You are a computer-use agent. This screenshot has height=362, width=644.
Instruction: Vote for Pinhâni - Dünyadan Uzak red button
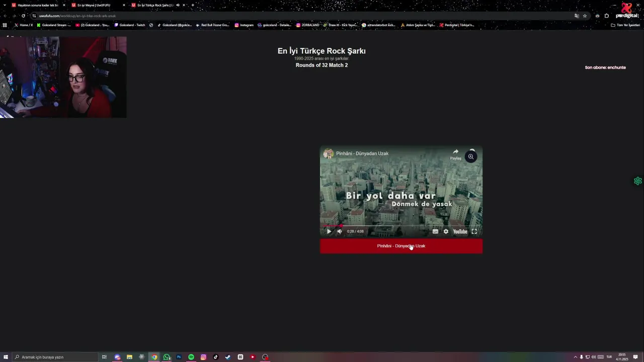[x=401, y=246]
